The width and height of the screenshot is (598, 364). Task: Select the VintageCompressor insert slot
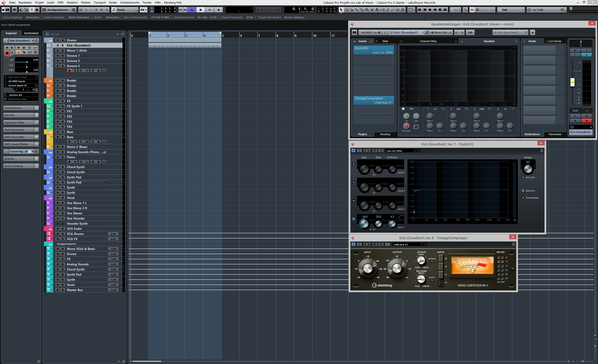[x=374, y=100]
